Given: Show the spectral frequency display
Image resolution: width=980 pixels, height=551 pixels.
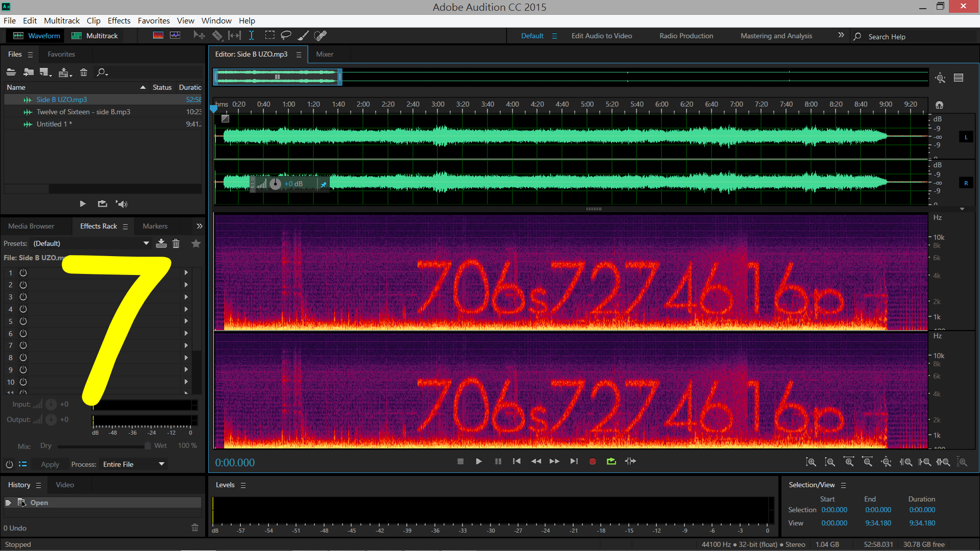Looking at the screenshot, I should click(x=158, y=35).
